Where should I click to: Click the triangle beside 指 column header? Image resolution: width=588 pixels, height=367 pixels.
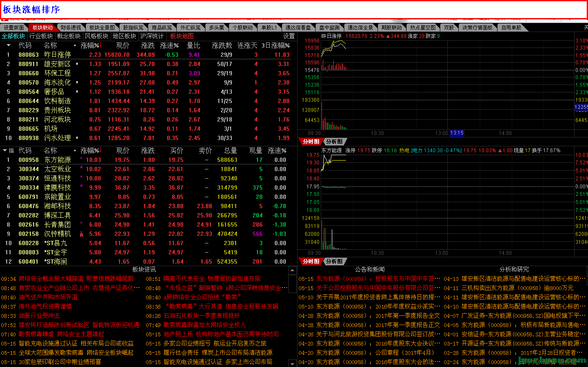pyautogui.click(x=5, y=150)
